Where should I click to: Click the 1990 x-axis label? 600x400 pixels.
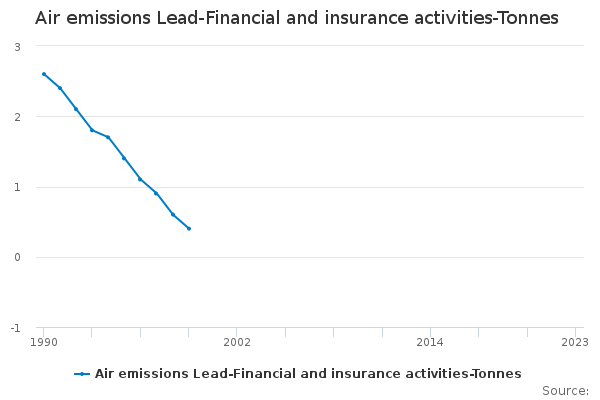(44, 342)
